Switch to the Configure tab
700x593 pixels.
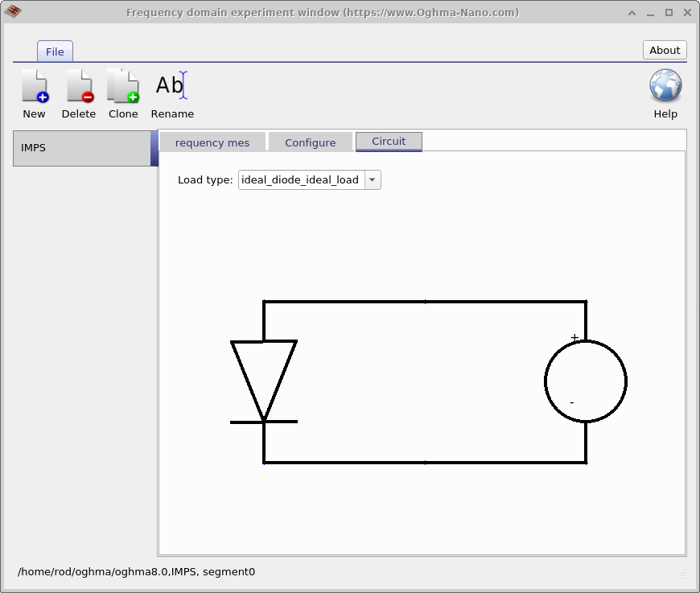(x=310, y=142)
